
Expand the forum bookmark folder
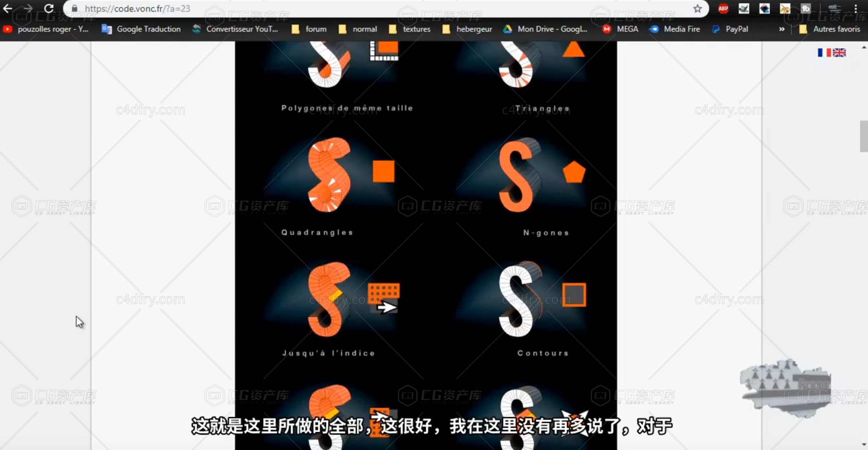click(309, 29)
